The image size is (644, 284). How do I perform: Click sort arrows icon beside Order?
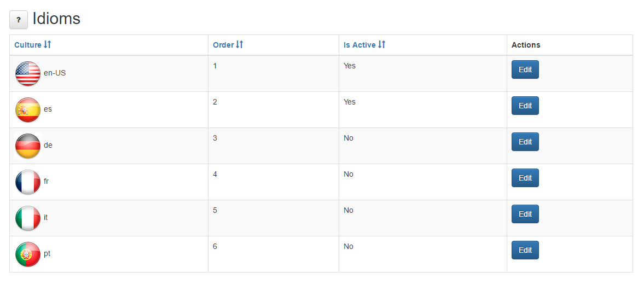pyautogui.click(x=240, y=45)
